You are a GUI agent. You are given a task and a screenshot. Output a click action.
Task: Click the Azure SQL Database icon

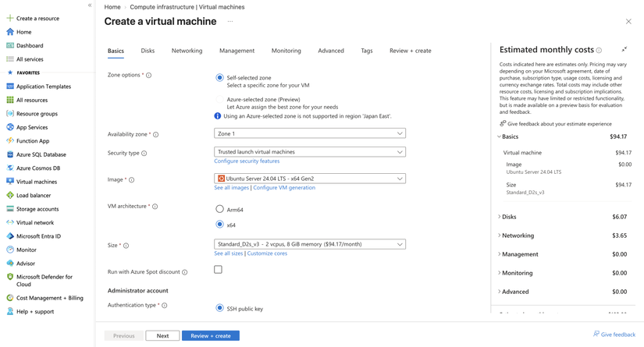tap(10, 154)
